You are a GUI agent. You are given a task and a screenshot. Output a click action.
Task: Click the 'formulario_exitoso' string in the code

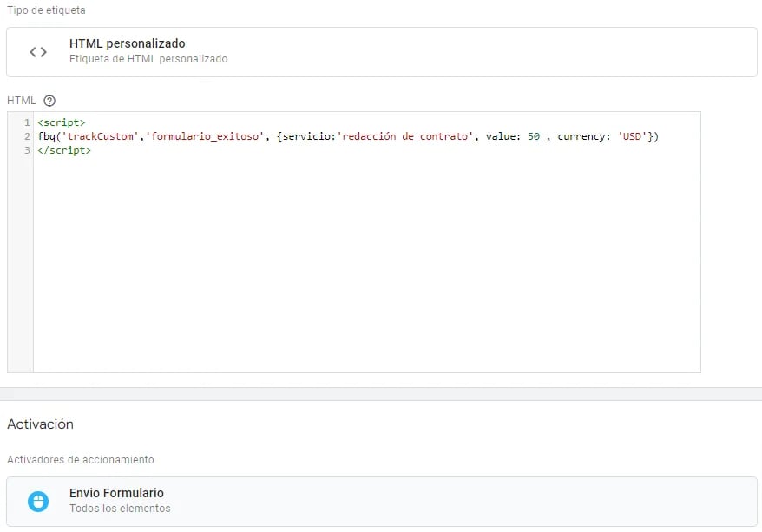tap(205, 136)
